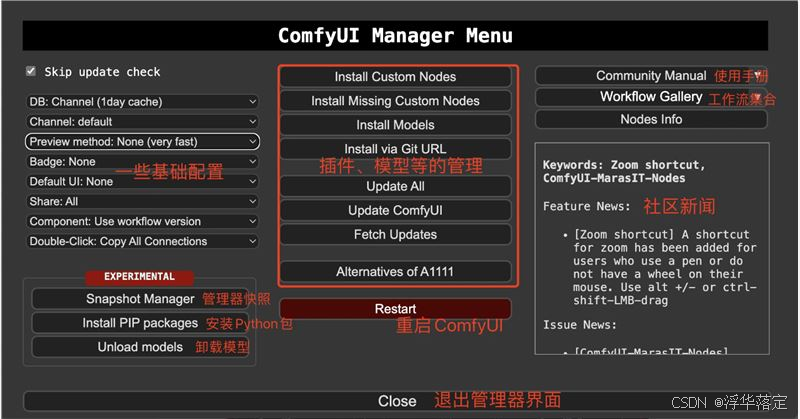Open the Default UI: None dropdown
The width and height of the screenshot is (800, 419).
(142, 181)
